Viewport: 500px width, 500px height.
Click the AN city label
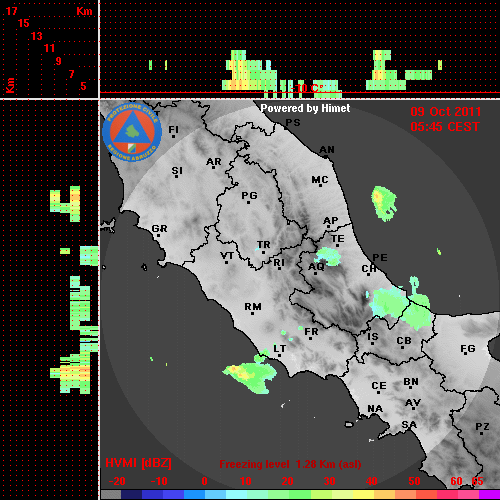327,150
